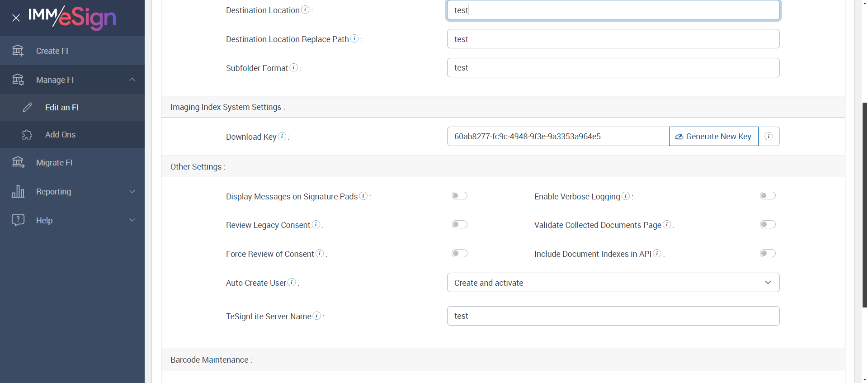Open the Auto Create User dropdown
868x383 pixels.
tap(613, 283)
